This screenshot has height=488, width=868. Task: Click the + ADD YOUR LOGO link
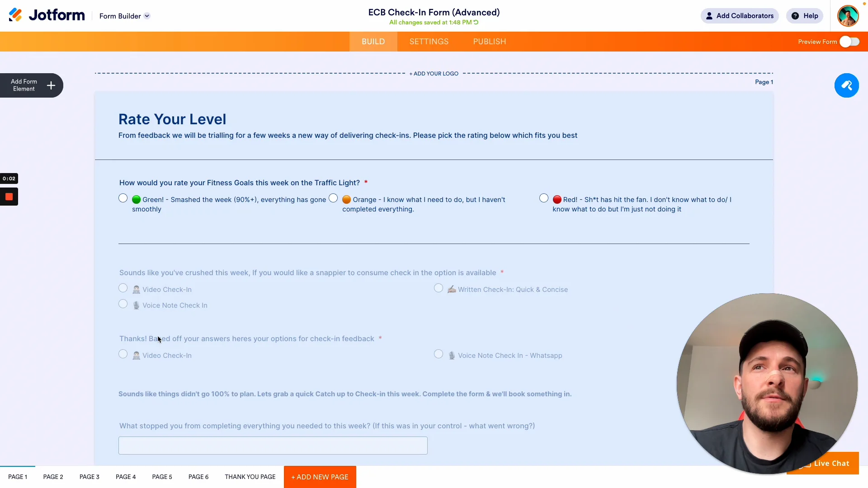coord(434,74)
